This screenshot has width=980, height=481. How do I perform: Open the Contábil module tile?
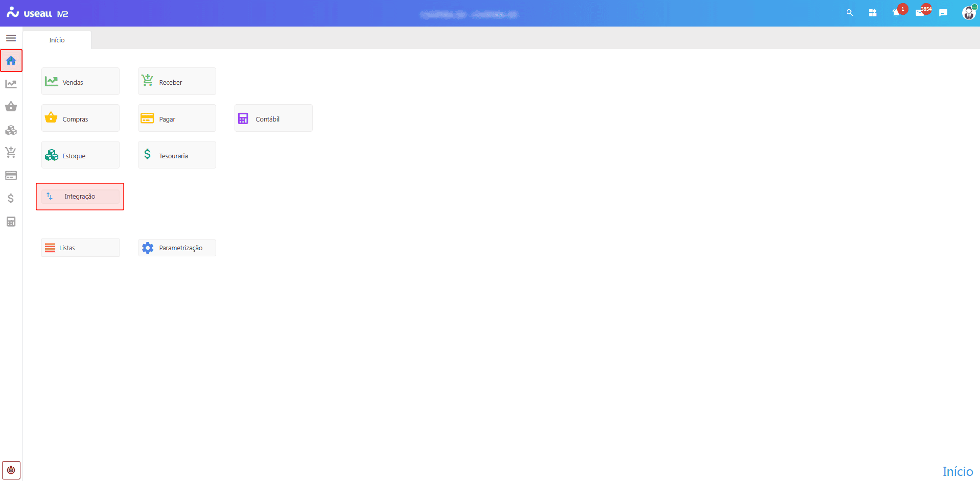click(273, 118)
